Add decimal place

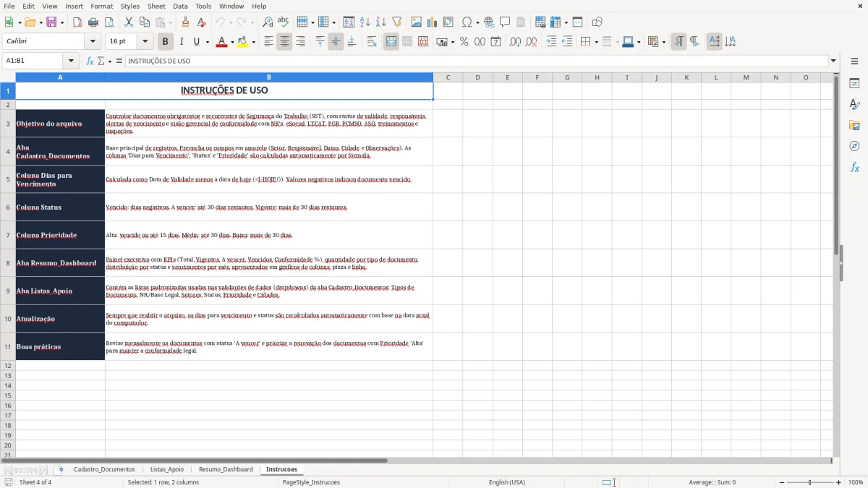tap(515, 42)
